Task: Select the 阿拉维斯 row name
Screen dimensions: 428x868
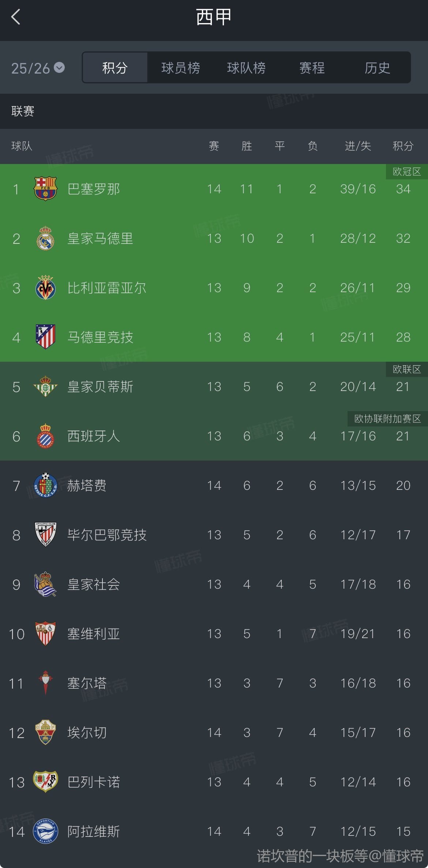Action: [x=94, y=832]
